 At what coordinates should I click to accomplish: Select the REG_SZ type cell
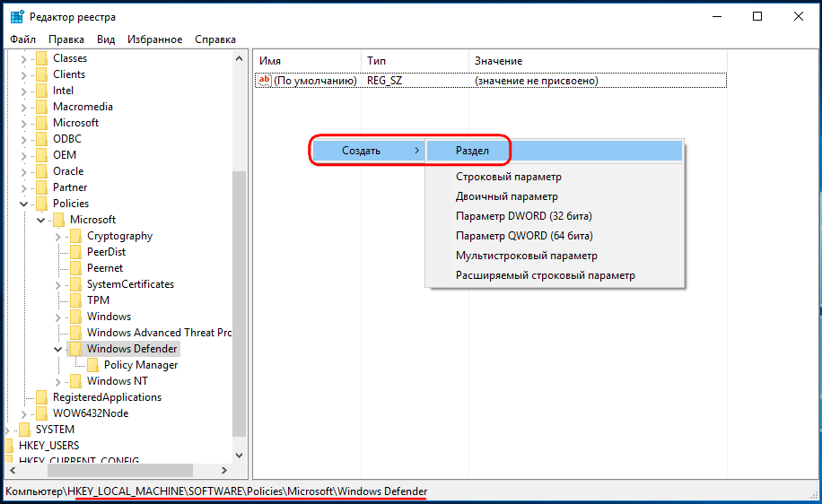pos(384,81)
